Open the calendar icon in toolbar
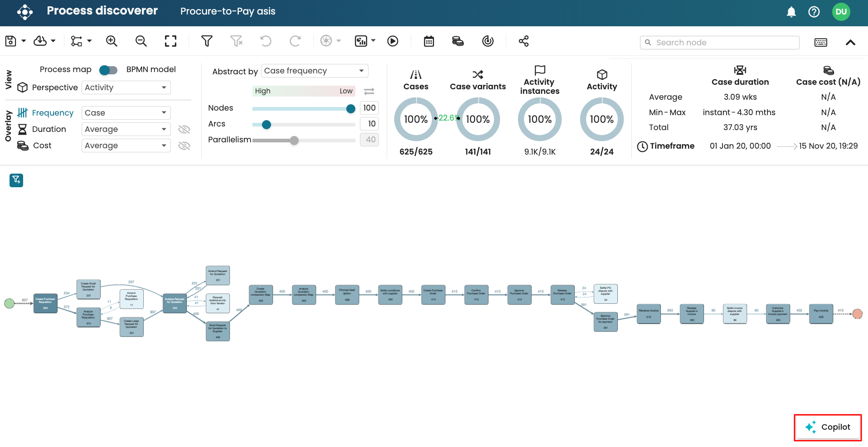 click(429, 41)
